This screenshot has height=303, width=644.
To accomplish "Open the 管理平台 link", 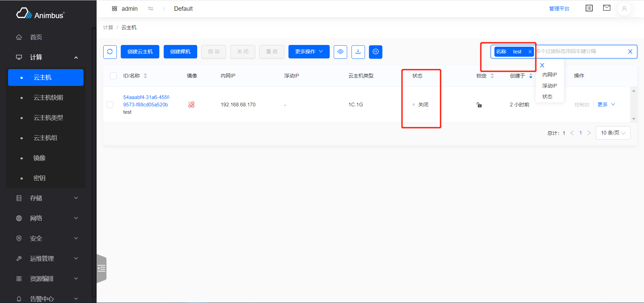I will click(559, 9).
